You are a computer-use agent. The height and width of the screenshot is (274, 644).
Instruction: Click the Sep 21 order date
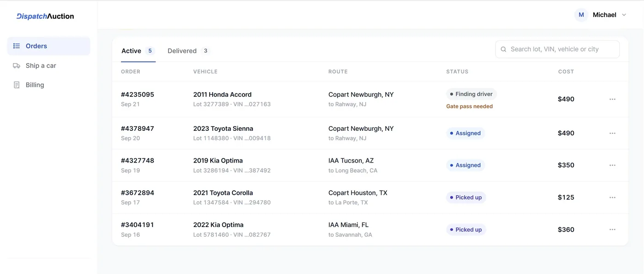pyautogui.click(x=130, y=105)
